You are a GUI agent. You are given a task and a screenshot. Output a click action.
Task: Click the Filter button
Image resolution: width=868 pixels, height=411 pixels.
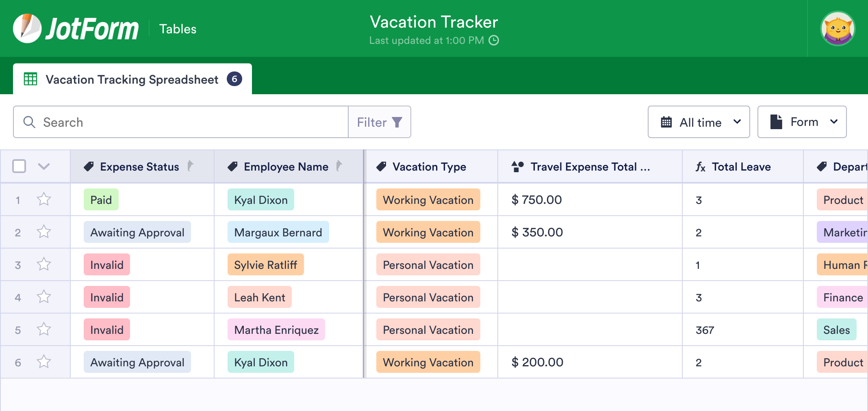380,122
